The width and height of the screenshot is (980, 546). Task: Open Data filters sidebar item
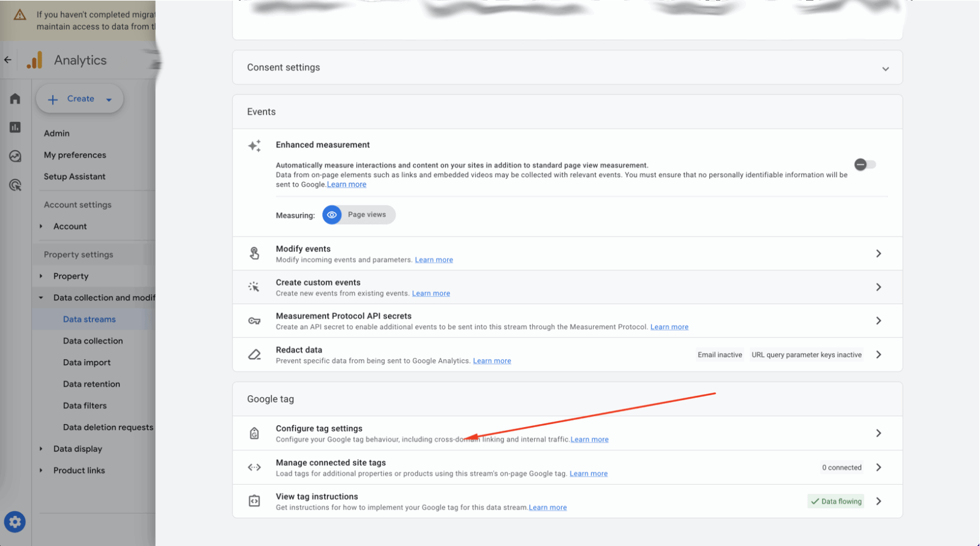[x=85, y=406]
